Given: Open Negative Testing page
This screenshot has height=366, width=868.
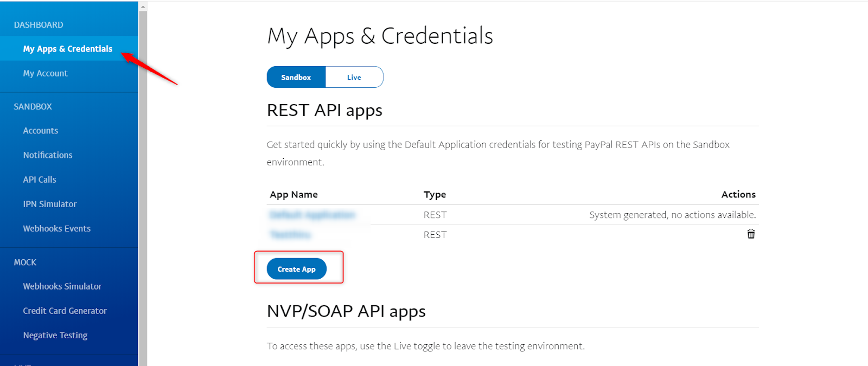Looking at the screenshot, I should 55,335.
